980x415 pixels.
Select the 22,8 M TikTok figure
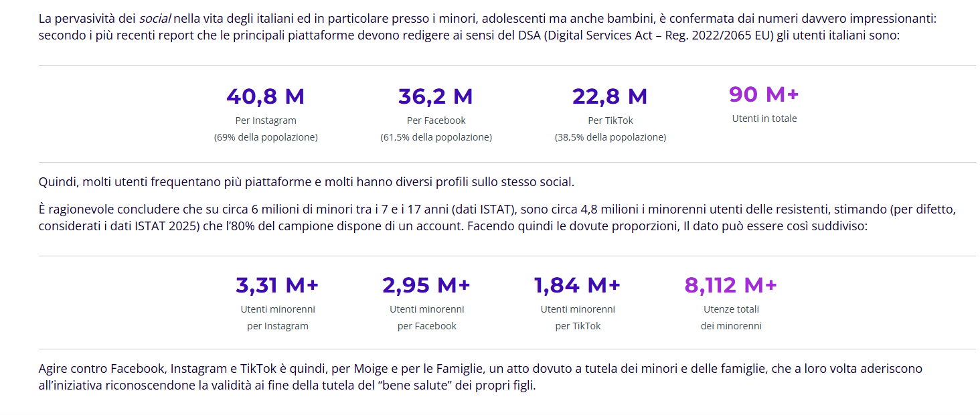pyautogui.click(x=609, y=97)
